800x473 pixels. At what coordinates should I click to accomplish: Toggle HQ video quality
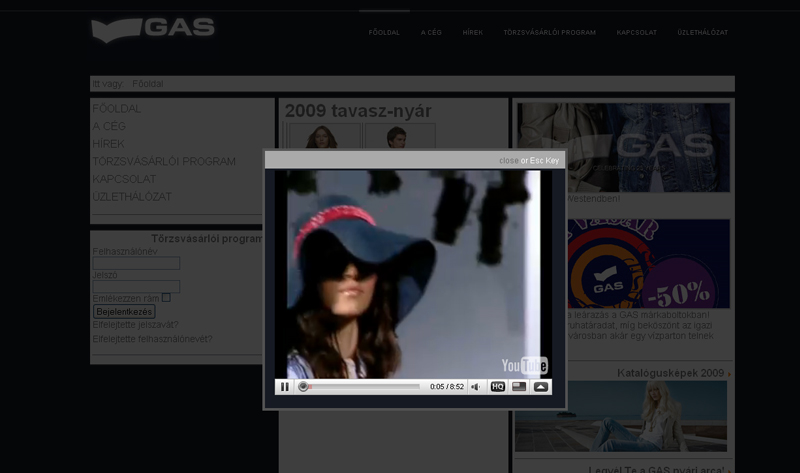[498, 387]
